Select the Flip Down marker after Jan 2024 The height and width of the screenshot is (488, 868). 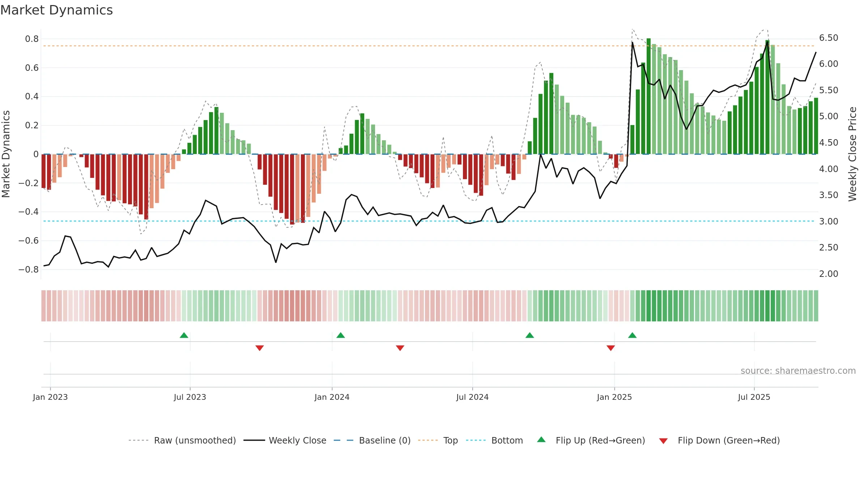point(400,348)
